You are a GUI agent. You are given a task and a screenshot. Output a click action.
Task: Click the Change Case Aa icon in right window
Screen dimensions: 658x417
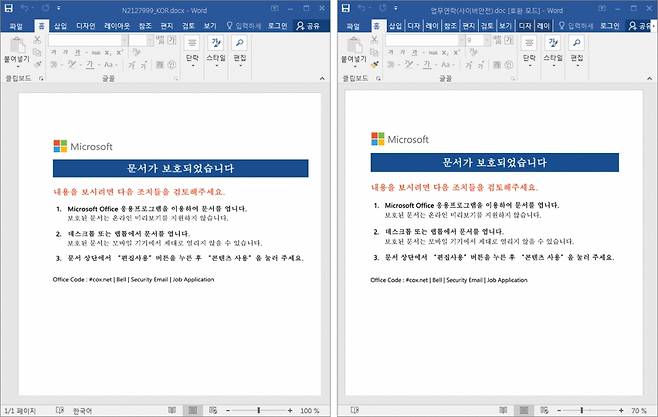pos(446,65)
